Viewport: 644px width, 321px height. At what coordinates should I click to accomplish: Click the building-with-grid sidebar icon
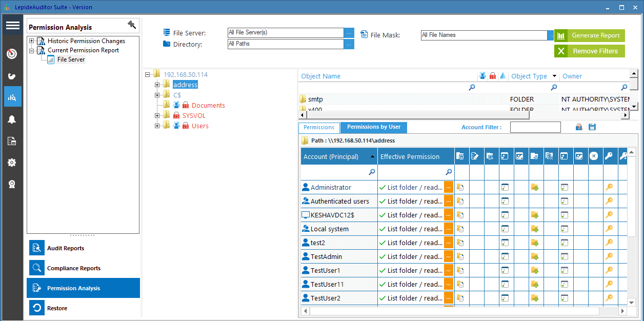tap(12, 141)
